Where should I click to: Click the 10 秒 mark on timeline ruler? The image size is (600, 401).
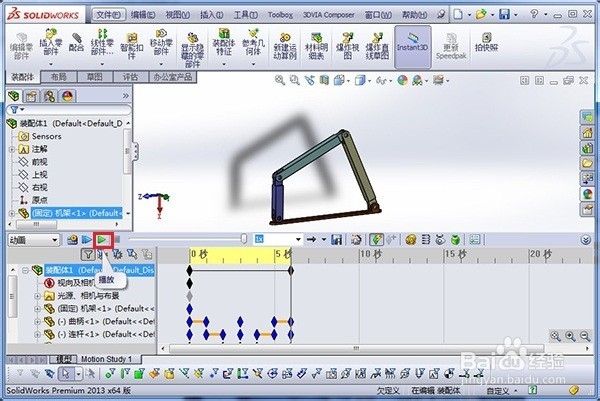coord(370,254)
